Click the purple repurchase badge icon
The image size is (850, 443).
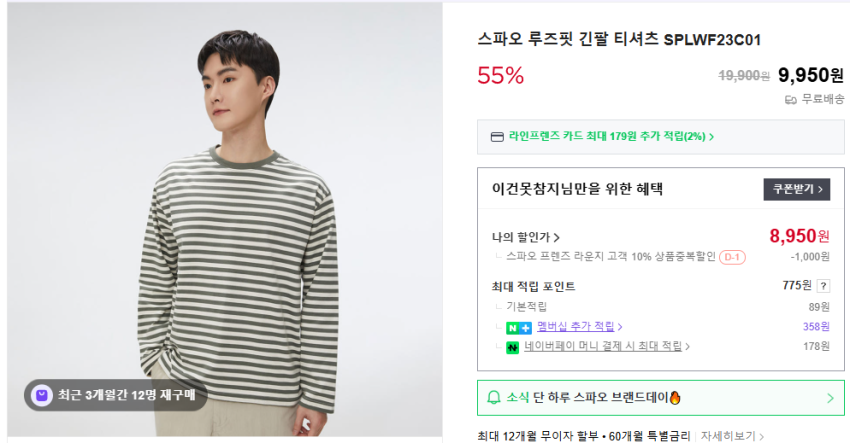[x=41, y=395]
